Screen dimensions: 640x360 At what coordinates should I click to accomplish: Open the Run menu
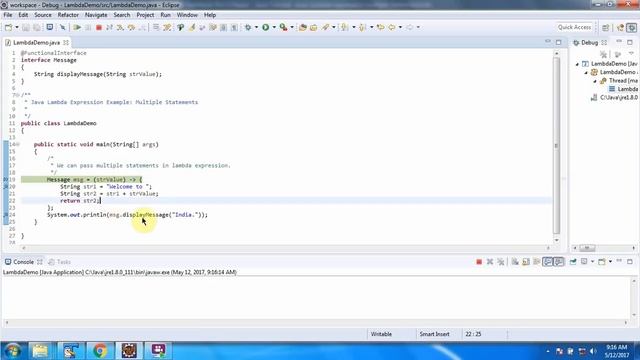tap(165, 15)
